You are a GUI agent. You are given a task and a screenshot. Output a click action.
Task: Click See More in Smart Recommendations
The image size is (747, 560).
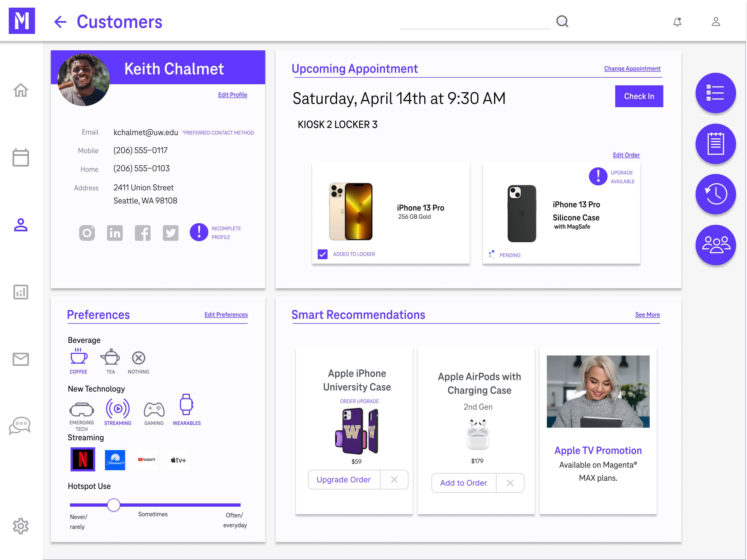click(x=647, y=314)
